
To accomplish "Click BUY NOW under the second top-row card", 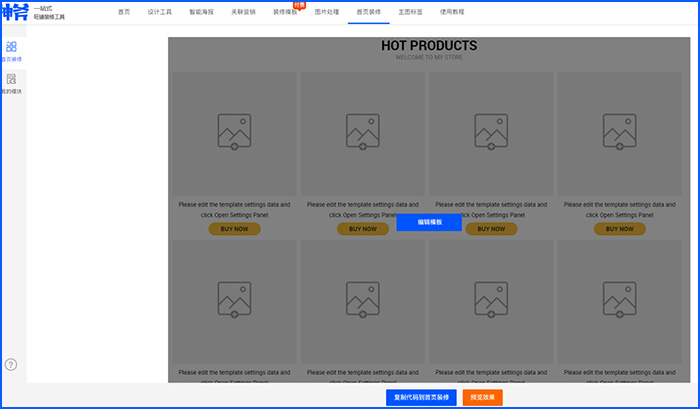I will point(363,229).
